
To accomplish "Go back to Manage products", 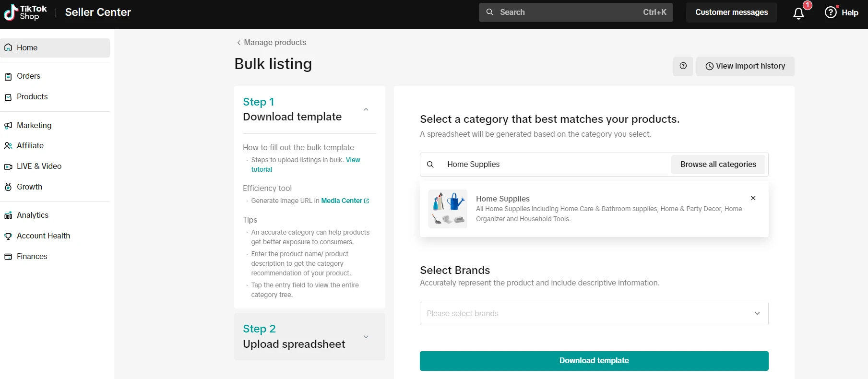I will pos(271,43).
